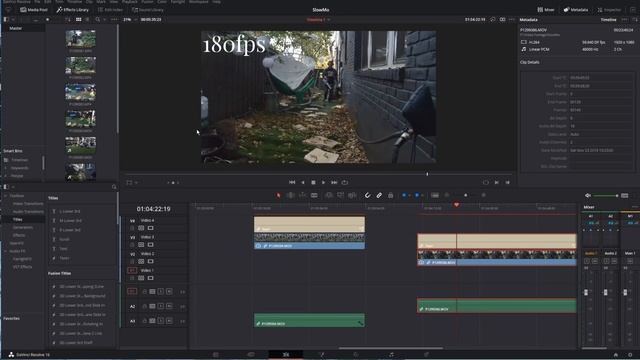The height and width of the screenshot is (360, 640).
Task: Expand the Toolbox tree in effects
Action: click(x=6, y=196)
